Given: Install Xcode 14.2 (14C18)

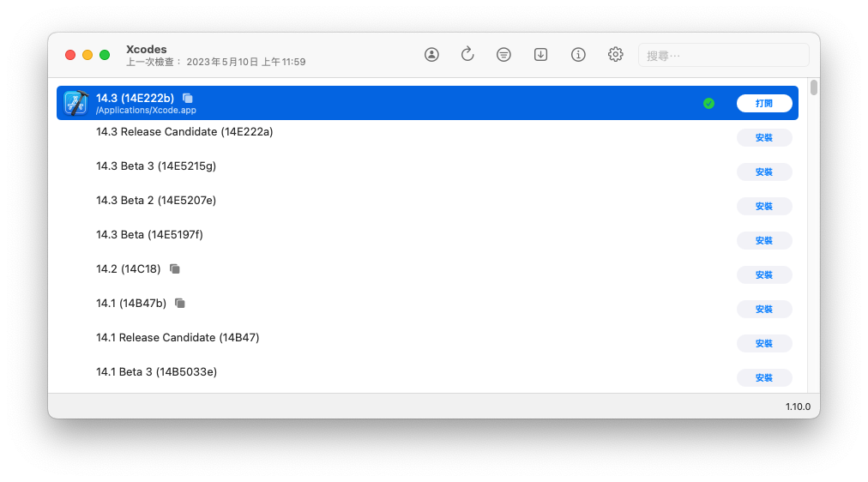Looking at the screenshot, I should (x=764, y=275).
